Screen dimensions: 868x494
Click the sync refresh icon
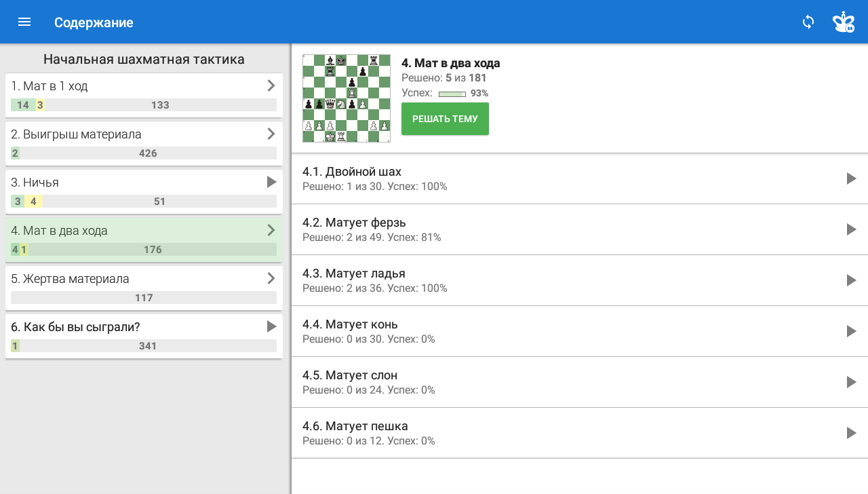(x=808, y=22)
